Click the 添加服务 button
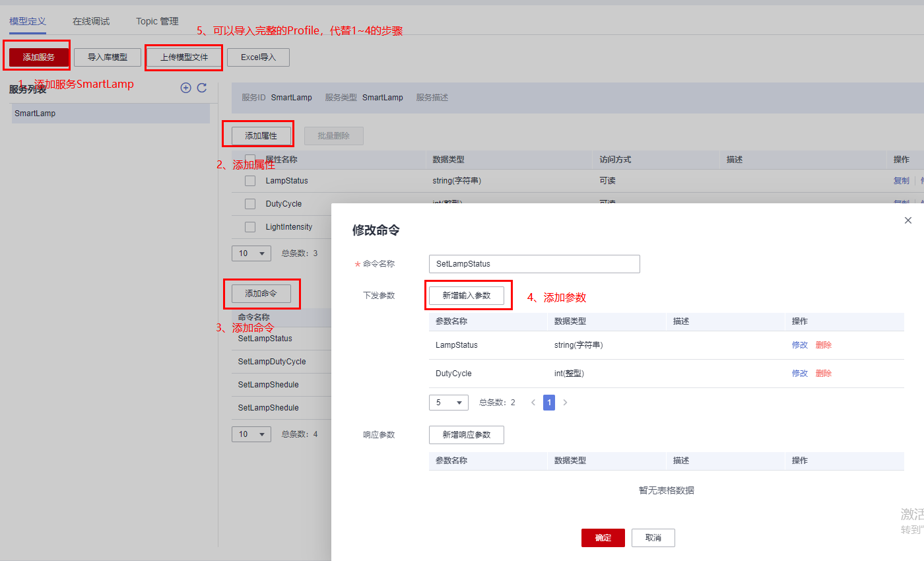 coord(39,57)
